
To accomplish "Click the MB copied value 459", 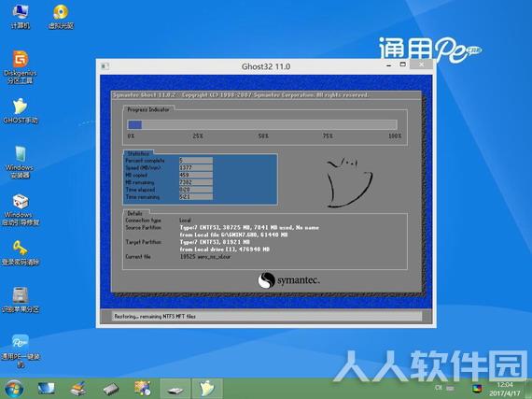I will [x=196, y=175].
